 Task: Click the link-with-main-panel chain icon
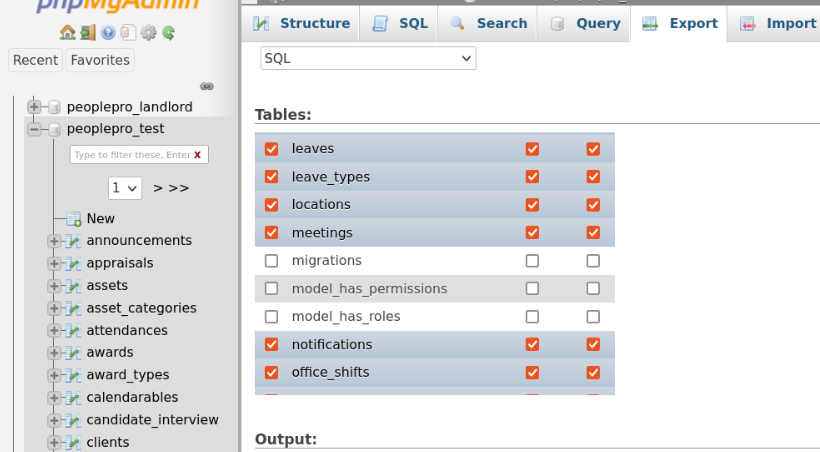point(207,87)
